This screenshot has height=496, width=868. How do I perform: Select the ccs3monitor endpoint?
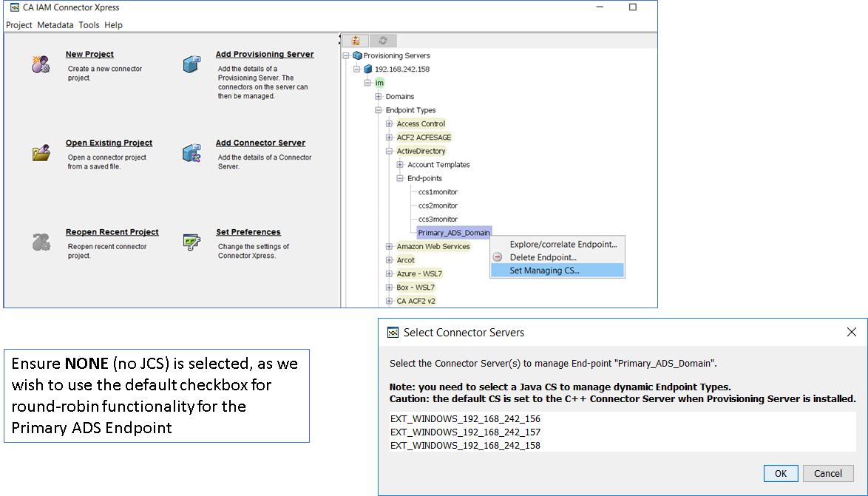click(x=438, y=220)
